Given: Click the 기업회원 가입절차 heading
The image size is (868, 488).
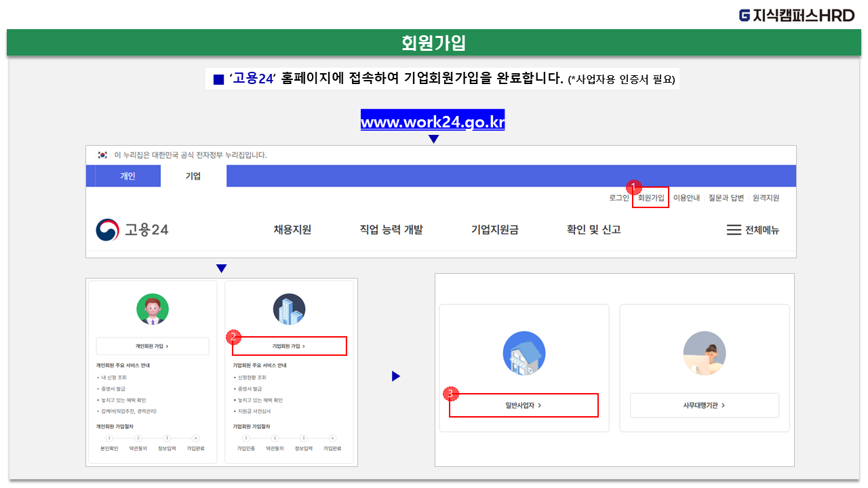Looking at the screenshot, I should [251, 427].
